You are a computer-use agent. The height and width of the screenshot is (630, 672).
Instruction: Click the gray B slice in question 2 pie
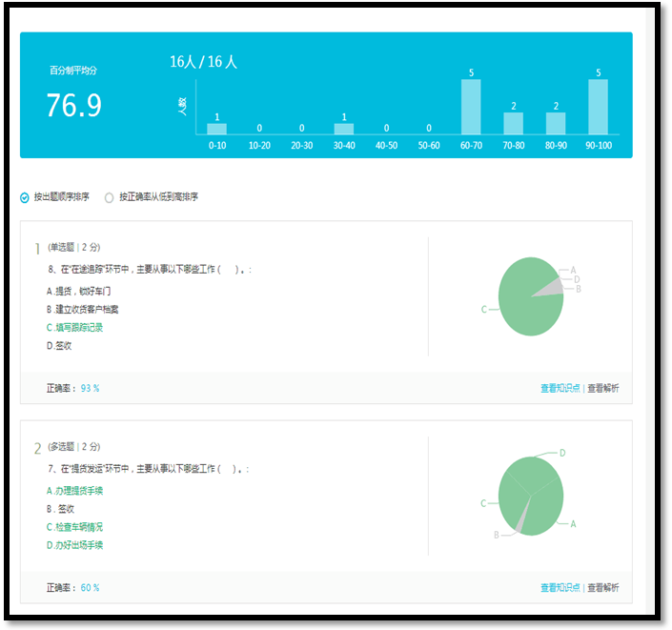[520, 518]
